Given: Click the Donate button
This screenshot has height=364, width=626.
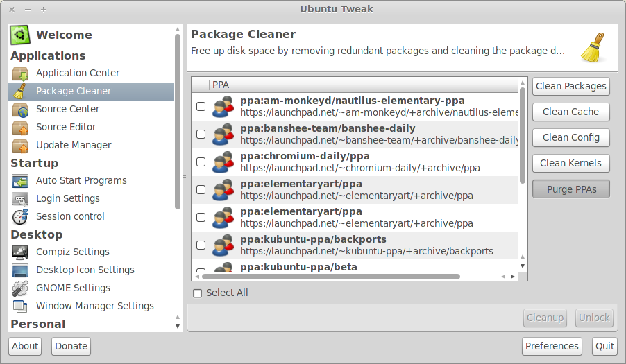Looking at the screenshot, I should 71,346.
